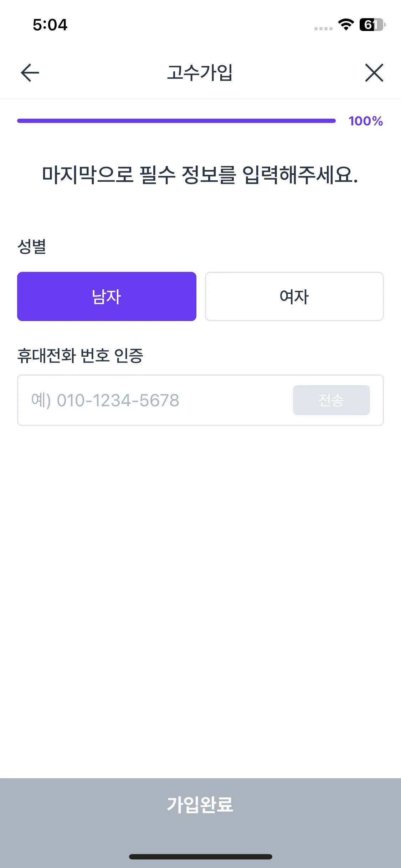Viewport: 401px width, 868px height.
Task: Tap the 성별 section label
Action: pos(32,246)
